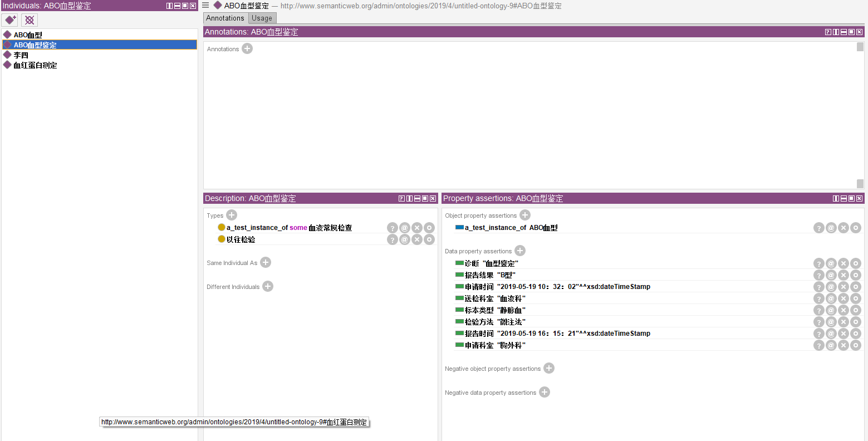Click the a_test_instance_of ABO血型 assertion text

511,228
